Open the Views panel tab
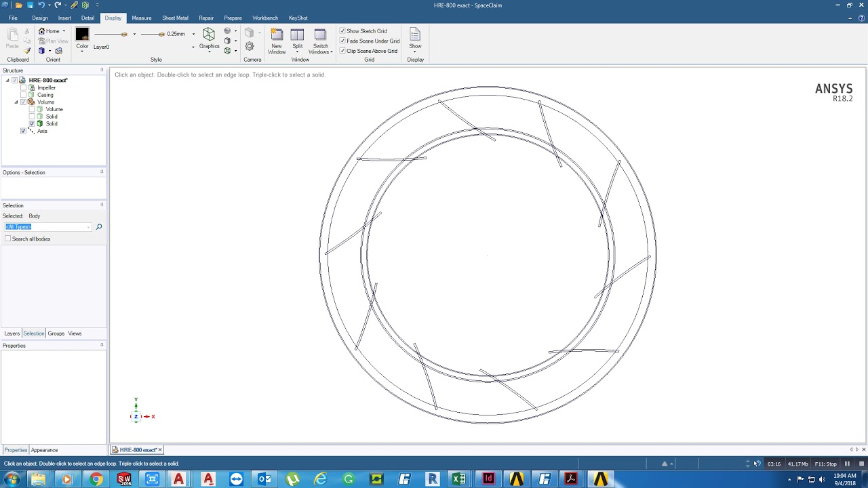This screenshot has height=488, width=868. pos(75,333)
